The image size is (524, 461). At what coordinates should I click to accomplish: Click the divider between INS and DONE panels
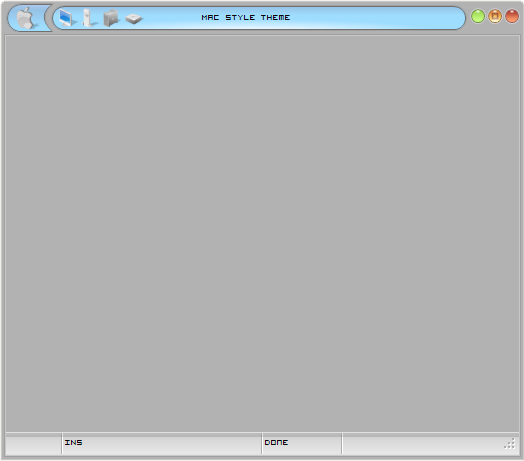click(262, 444)
